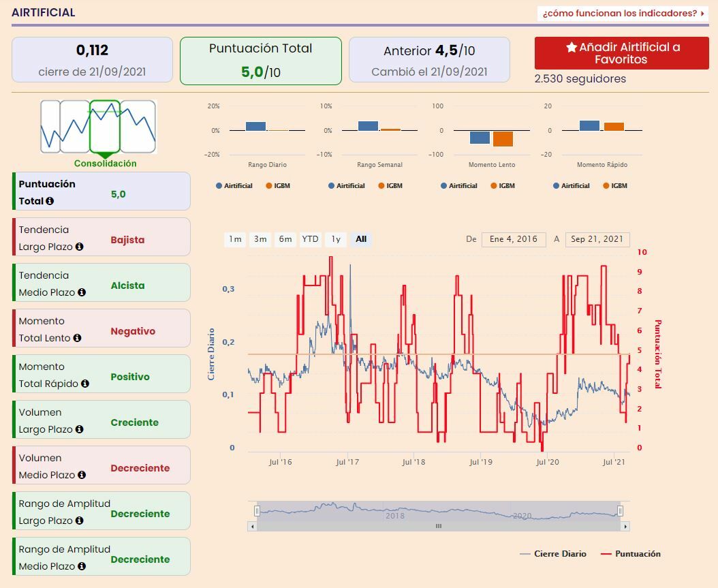
Task: Click the Anterior 4,5/10 card
Action: coord(430,60)
